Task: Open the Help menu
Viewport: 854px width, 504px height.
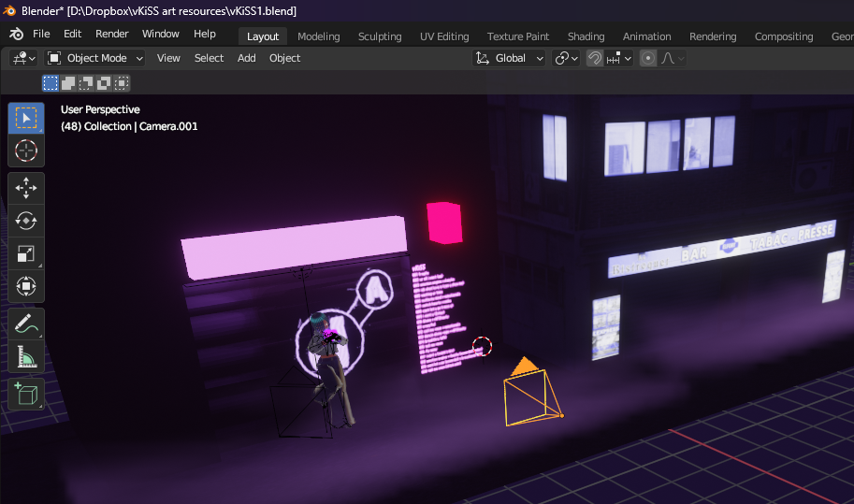Action: click(205, 34)
